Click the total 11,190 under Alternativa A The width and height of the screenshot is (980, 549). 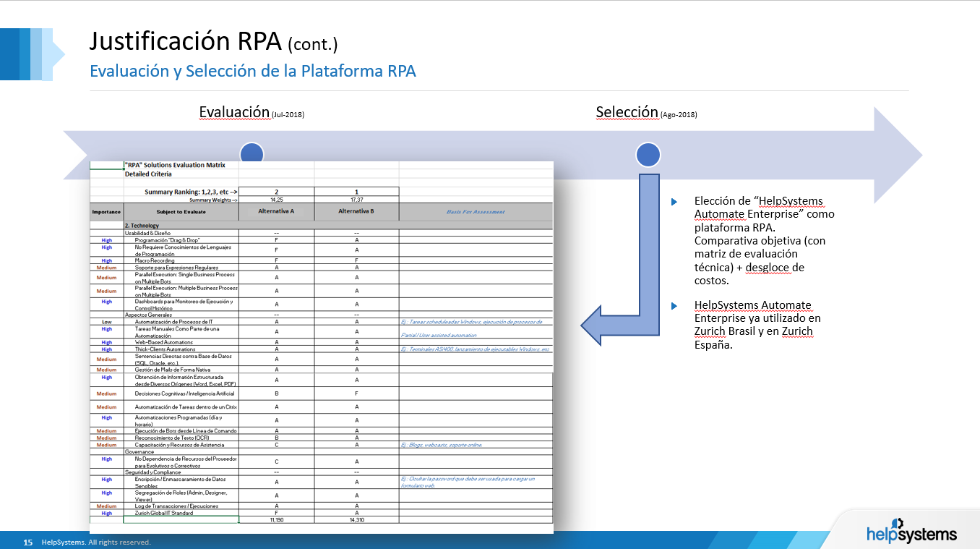[x=276, y=519]
